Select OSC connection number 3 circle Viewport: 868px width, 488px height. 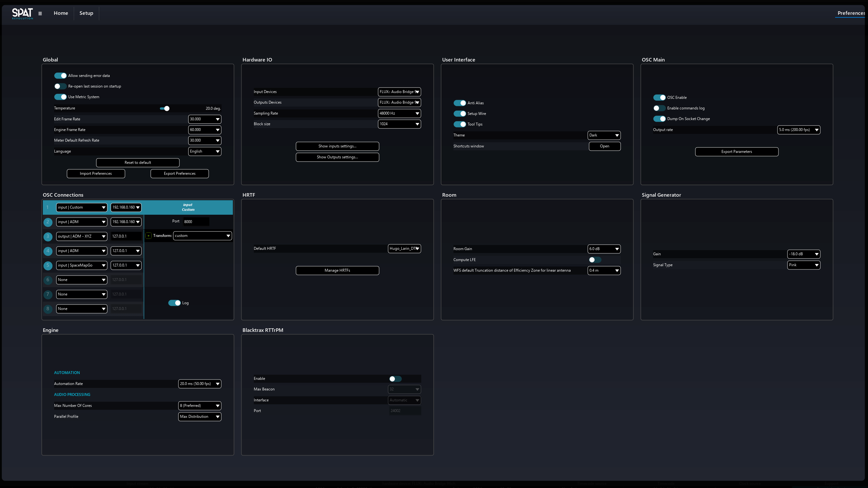(48, 236)
